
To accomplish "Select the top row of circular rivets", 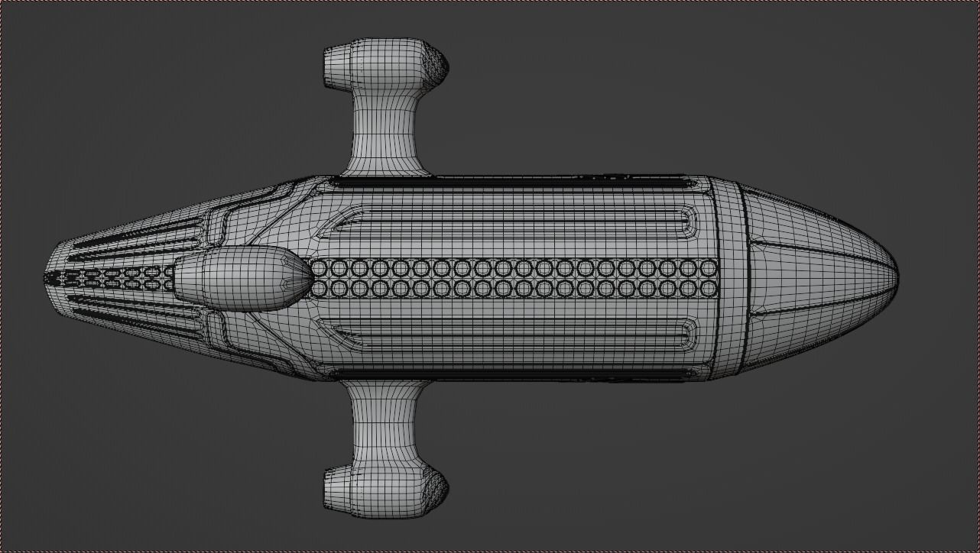I will tap(512, 269).
